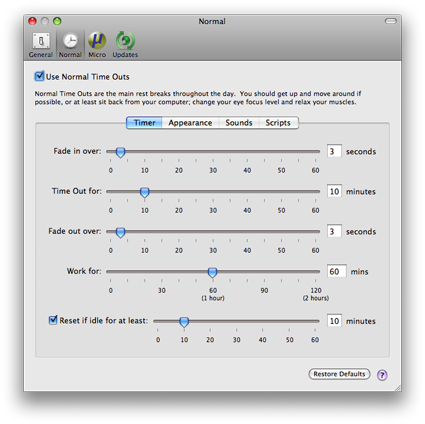Click the 120 (2 hours) label

click(x=316, y=294)
